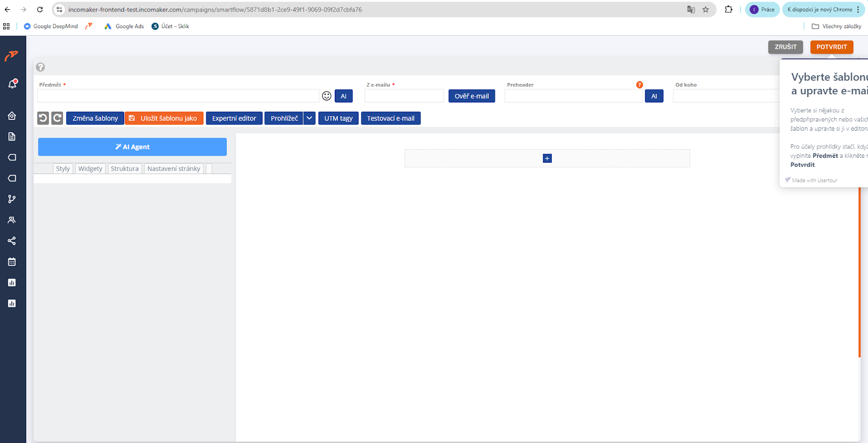Click the orange Preheader help icon

[640, 85]
